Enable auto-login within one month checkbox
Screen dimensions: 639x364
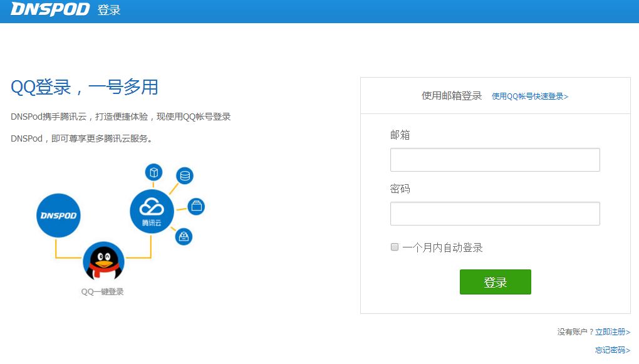click(395, 247)
